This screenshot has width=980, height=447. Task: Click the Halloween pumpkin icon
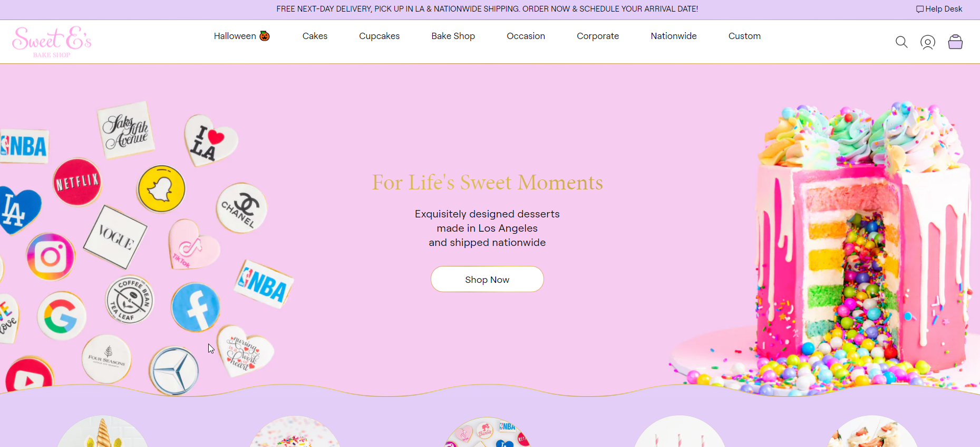point(265,36)
